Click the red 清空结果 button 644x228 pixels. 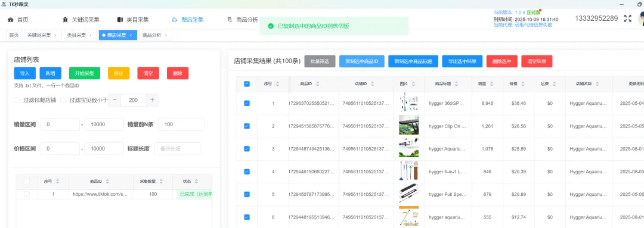537,61
